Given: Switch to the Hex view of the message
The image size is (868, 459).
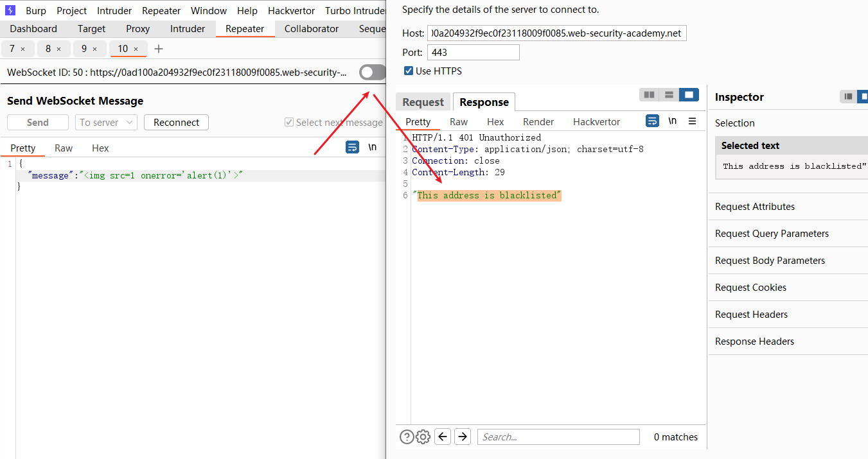Looking at the screenshot, I should pos(100,148).
